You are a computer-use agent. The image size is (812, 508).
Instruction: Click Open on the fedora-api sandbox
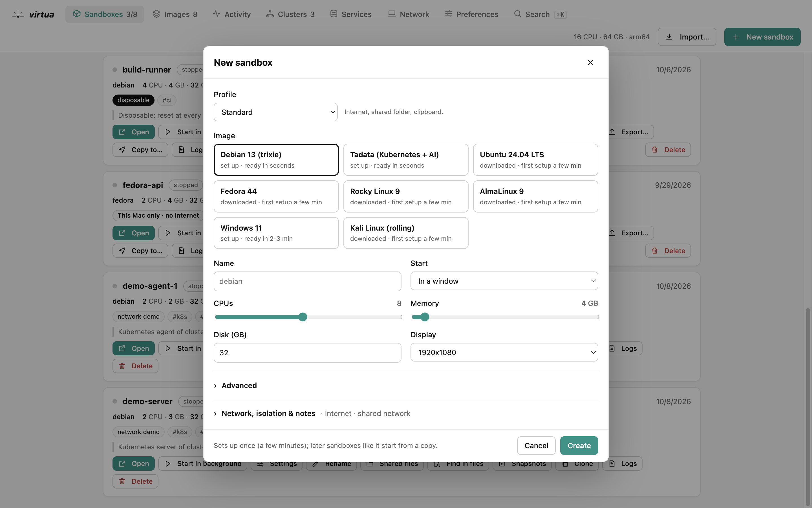click(x=134, y=233)
